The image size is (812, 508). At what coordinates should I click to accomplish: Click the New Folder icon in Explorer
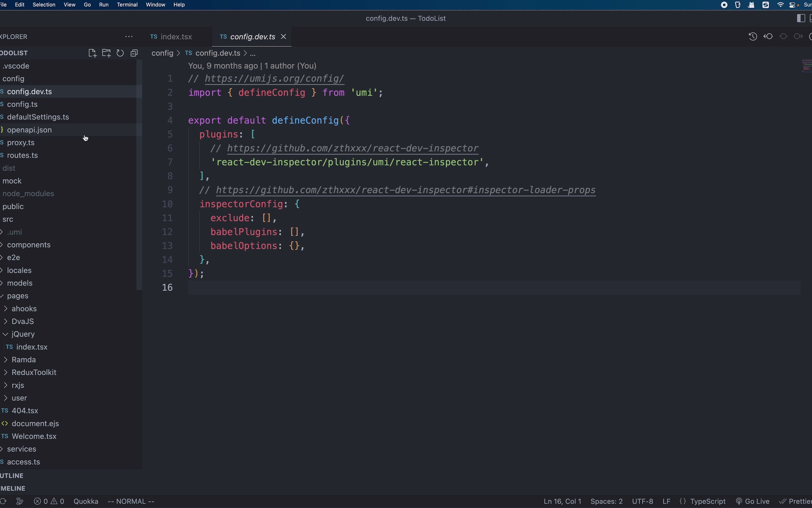point(106,53)
